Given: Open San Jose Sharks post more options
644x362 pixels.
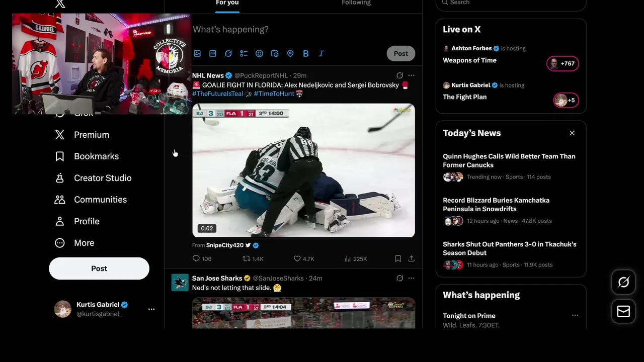Looking at the screenshot, I should (x=412, y=278).
